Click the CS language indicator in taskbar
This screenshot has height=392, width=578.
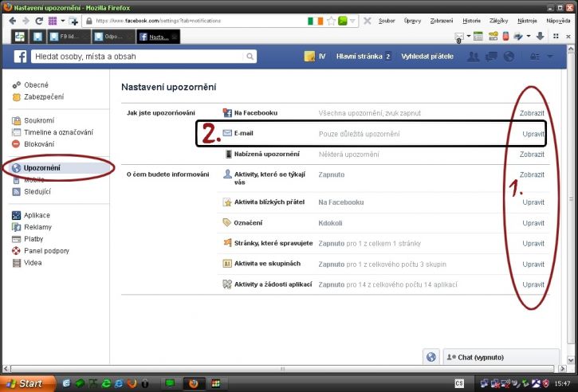point(459,383)
